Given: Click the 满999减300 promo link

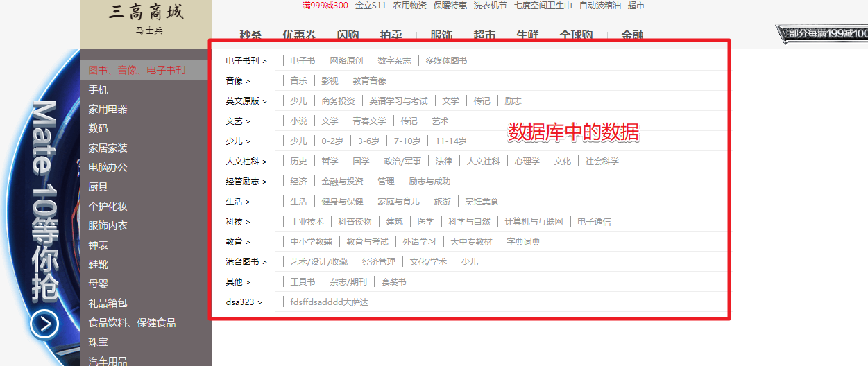Looking at the screenshot, I should (x=325, y=6).
